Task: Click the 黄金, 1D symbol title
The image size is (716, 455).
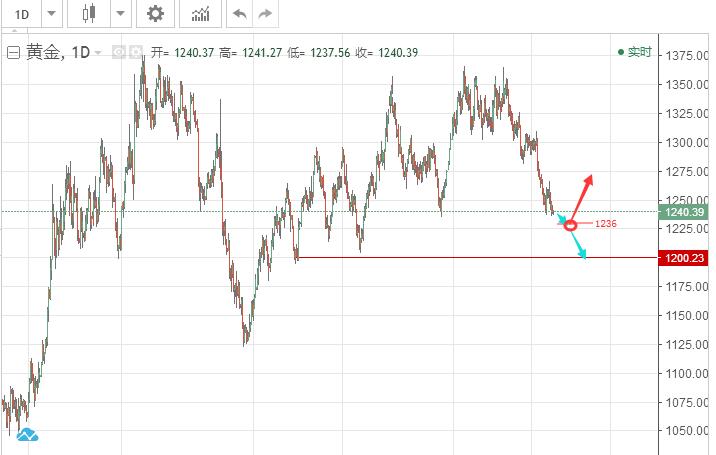Action: [x=58, y=53]
